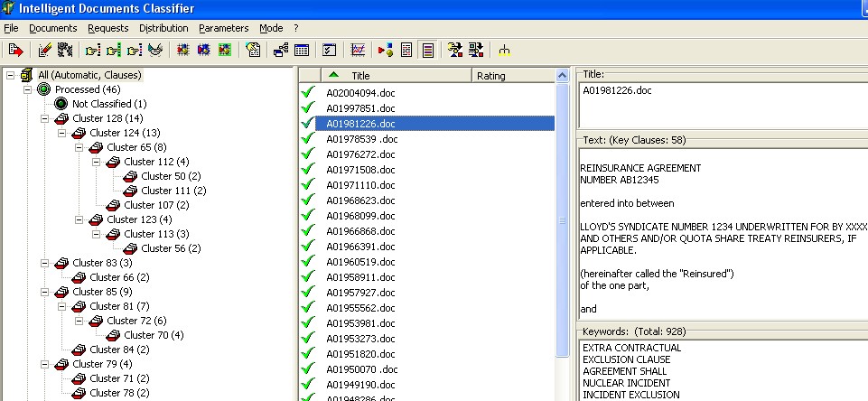Click the green cluster grid toolbar icon

coord(224,51)
